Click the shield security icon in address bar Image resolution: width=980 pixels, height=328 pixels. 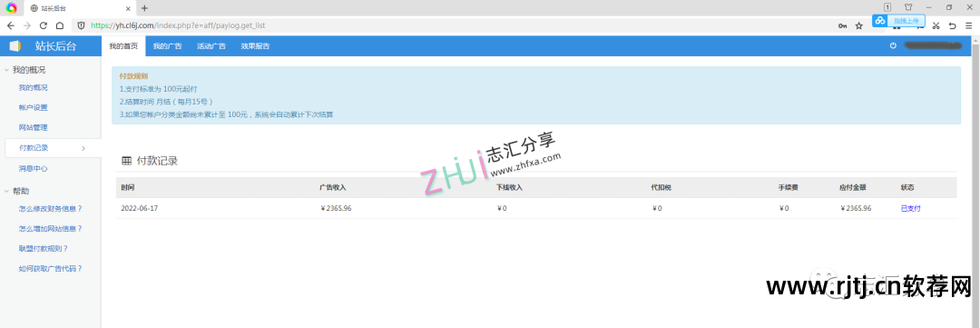pos(82,25)
